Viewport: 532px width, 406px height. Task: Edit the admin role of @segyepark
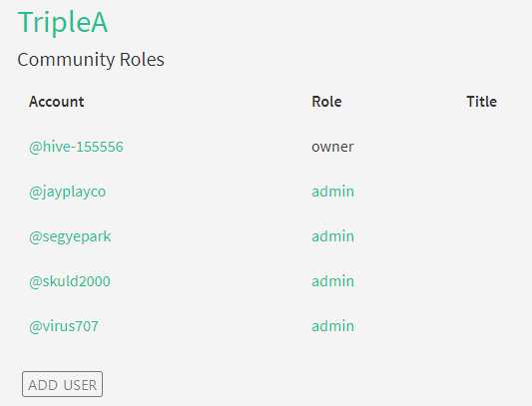point(332,236)
